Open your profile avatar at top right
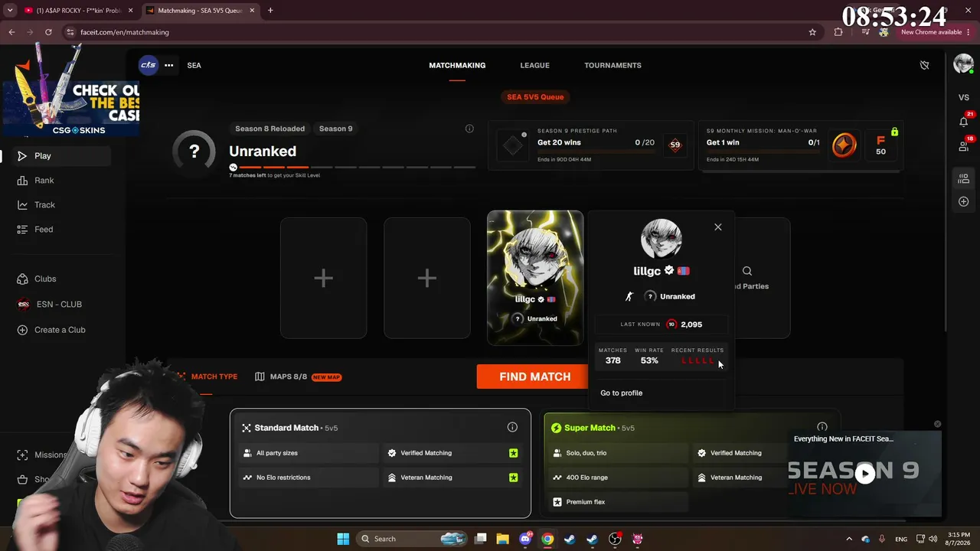This screenshot has width=980, height=551. pos(963,64)
